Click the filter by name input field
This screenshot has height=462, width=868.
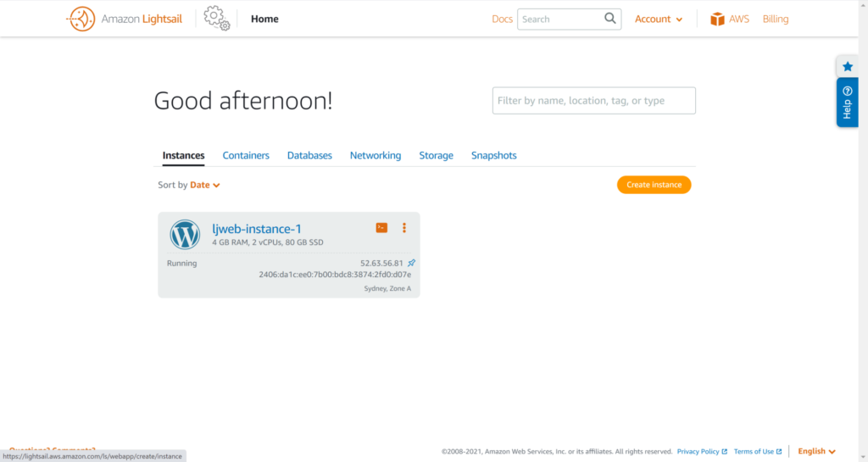[x=594, y=101]
